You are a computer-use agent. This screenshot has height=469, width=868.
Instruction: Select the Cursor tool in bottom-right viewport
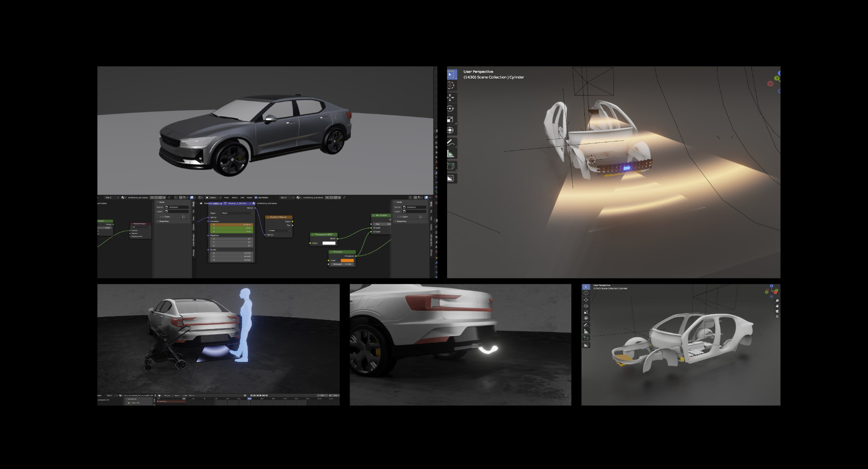pyautogui.click(x=586, y=293)
